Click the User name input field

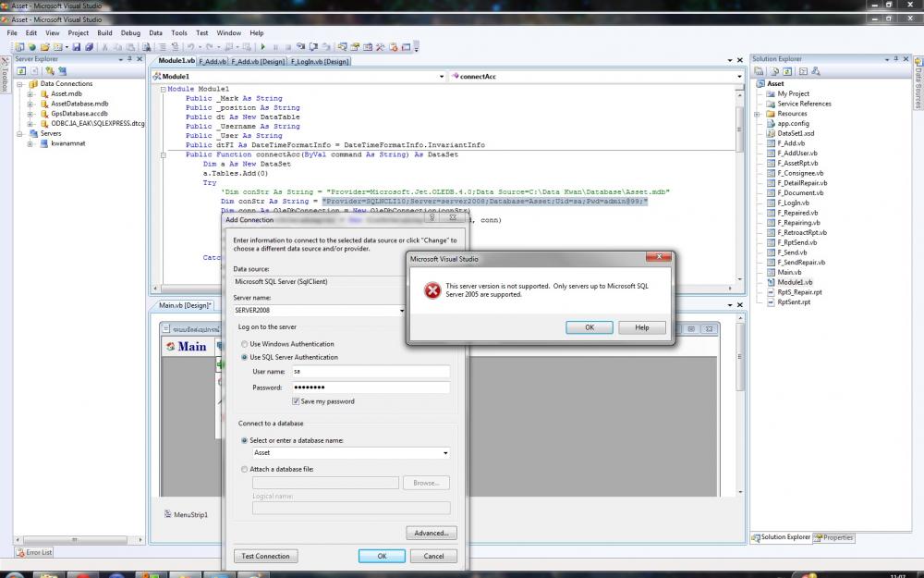coord(371,372)
